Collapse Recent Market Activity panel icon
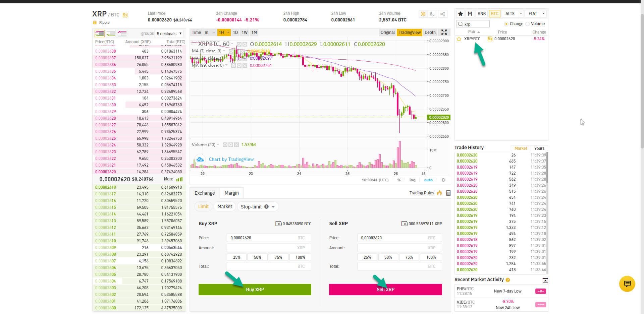This screenshot has width=644, height=314. point(545,280)
